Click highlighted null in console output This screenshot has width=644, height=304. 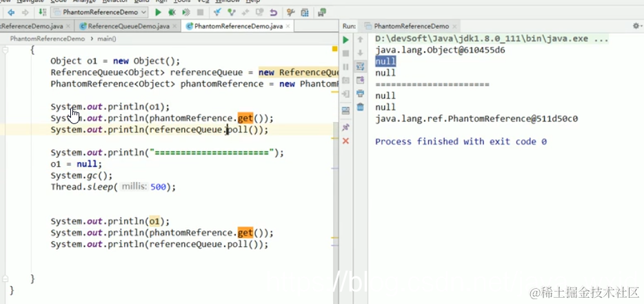(x=385, y=61)
